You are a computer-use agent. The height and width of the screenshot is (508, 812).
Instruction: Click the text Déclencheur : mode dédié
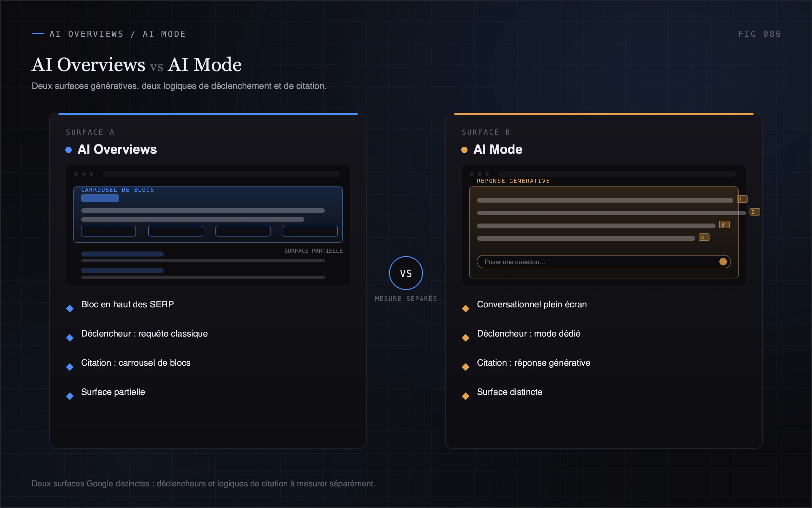[x=528, y=334]
